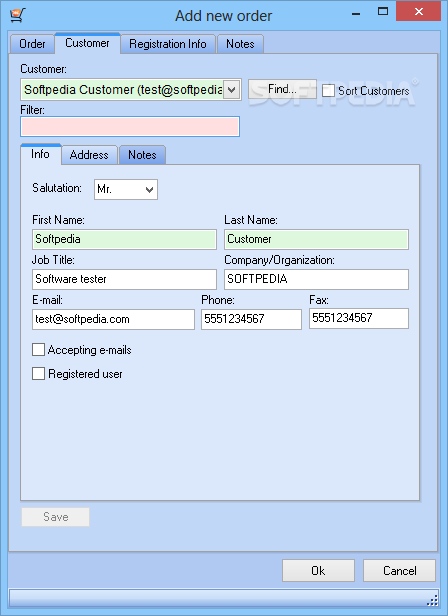Click into the pink Filter field
Image resolution: width=448 pixels, height=616 pixels.
[x=130, y=126]
